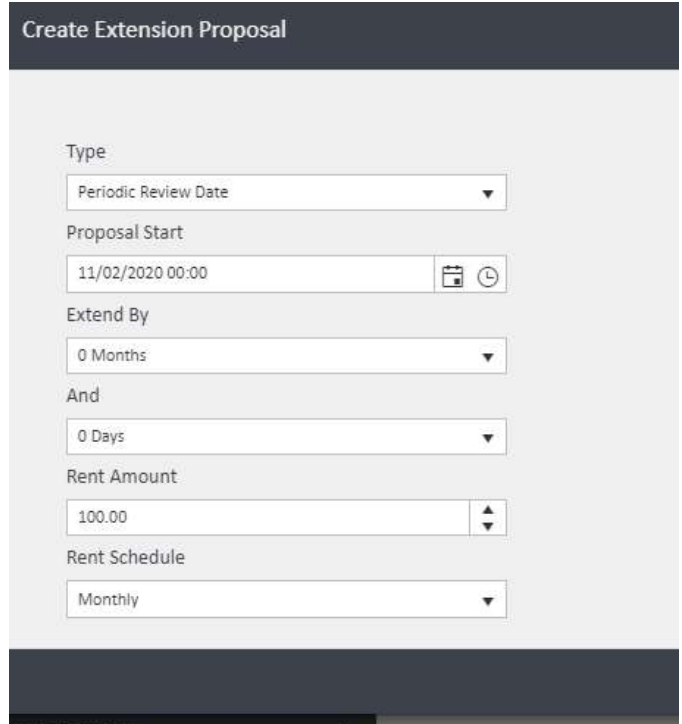
Task: Expand the Rent Schedule dropdown arrow
Action: point(488,602)
